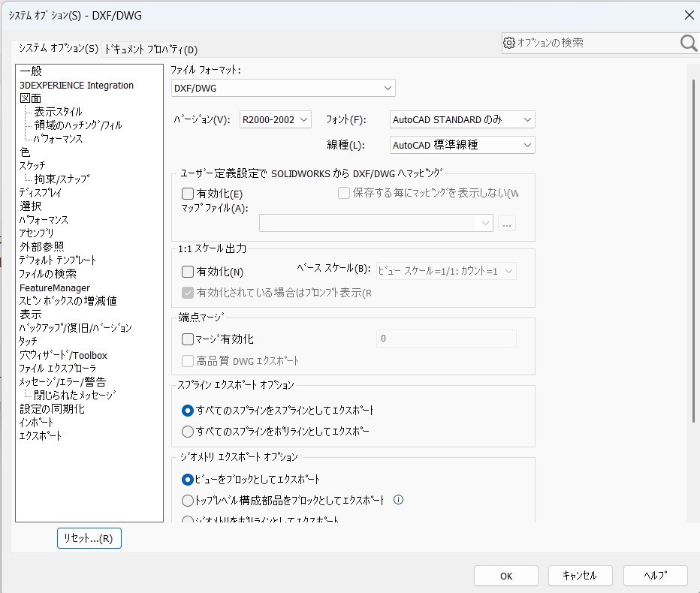Select デフォルト テンプレート tree item
Viewport: 700px width, 593px height.
[58, 260]
